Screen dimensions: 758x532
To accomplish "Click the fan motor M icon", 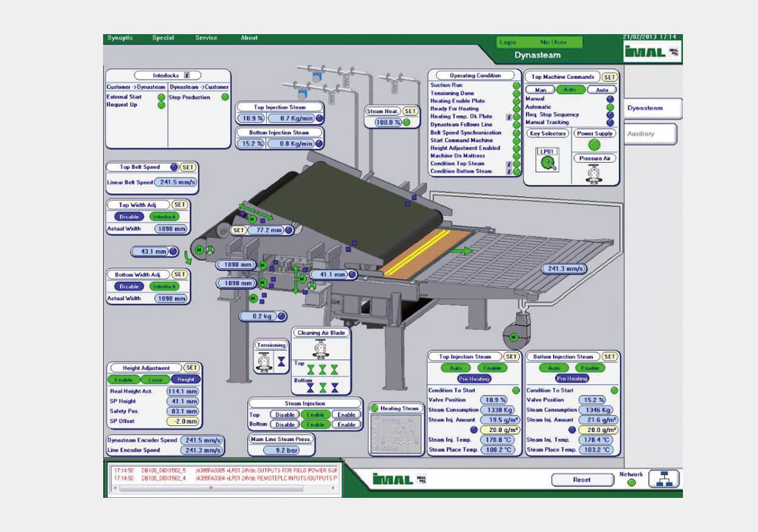I will click(x=513, y=337).
